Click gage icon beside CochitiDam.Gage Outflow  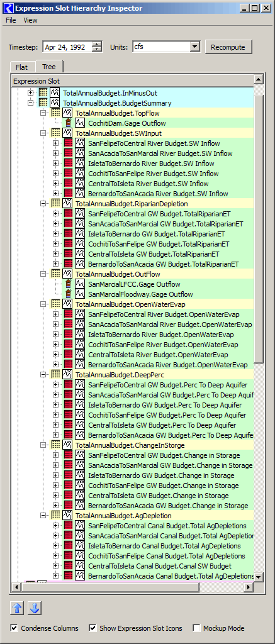68,123
